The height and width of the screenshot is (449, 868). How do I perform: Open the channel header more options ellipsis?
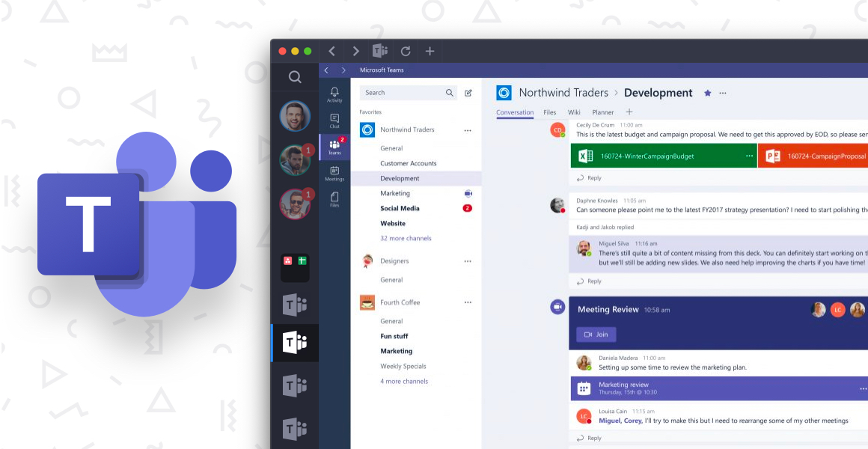pyautogui.click(x=722, y=93)
